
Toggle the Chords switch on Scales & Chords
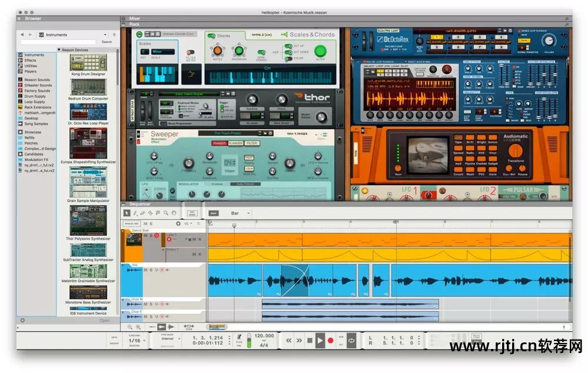tap(212, 36)
